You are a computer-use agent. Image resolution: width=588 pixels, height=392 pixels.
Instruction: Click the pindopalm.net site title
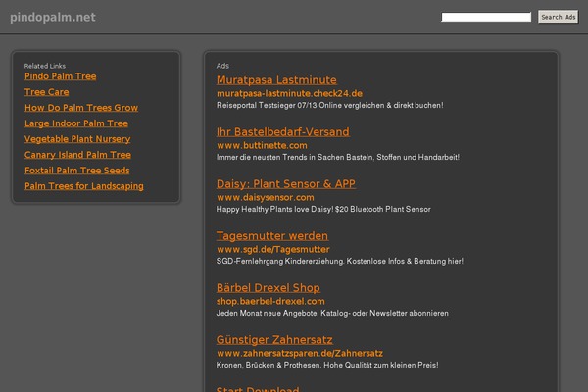coord(53,17)
